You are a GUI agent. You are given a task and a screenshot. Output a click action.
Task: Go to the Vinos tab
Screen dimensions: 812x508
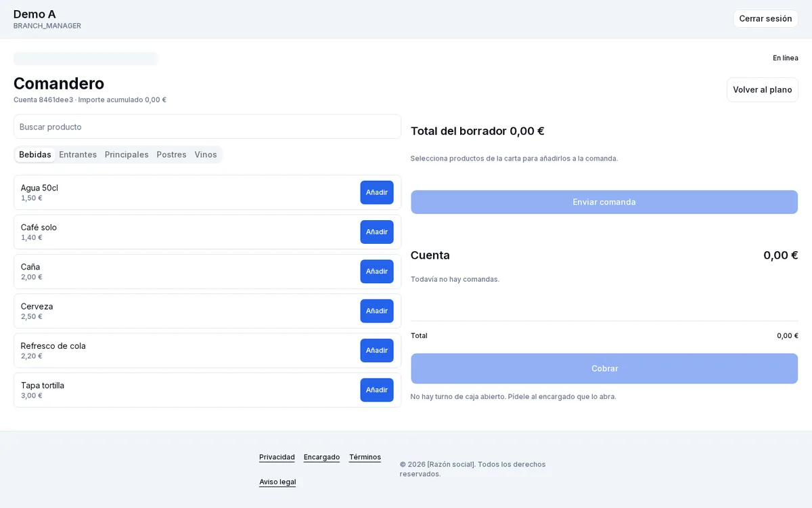(x=206, y=154)
